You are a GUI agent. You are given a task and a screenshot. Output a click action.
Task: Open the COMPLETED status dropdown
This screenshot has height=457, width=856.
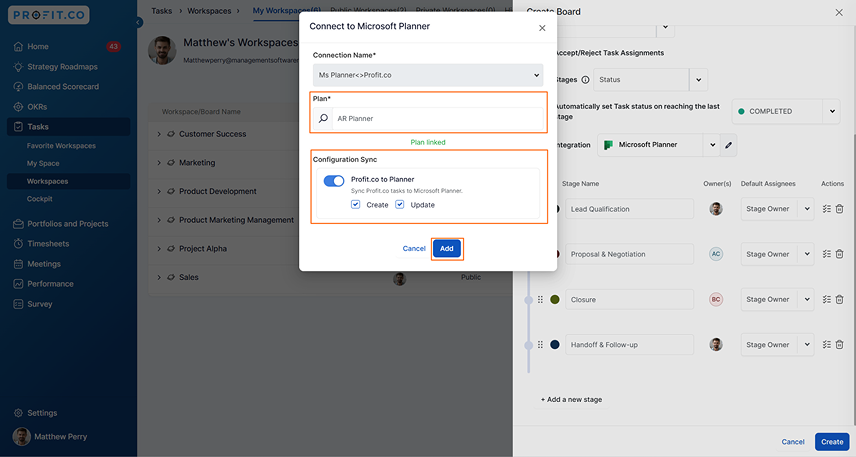pos(832,111)
